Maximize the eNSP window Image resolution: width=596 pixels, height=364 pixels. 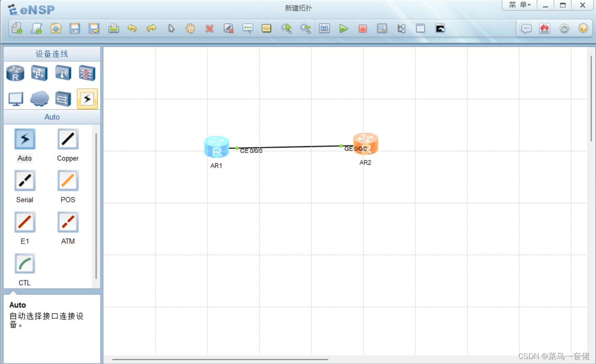tap(563, 5)
